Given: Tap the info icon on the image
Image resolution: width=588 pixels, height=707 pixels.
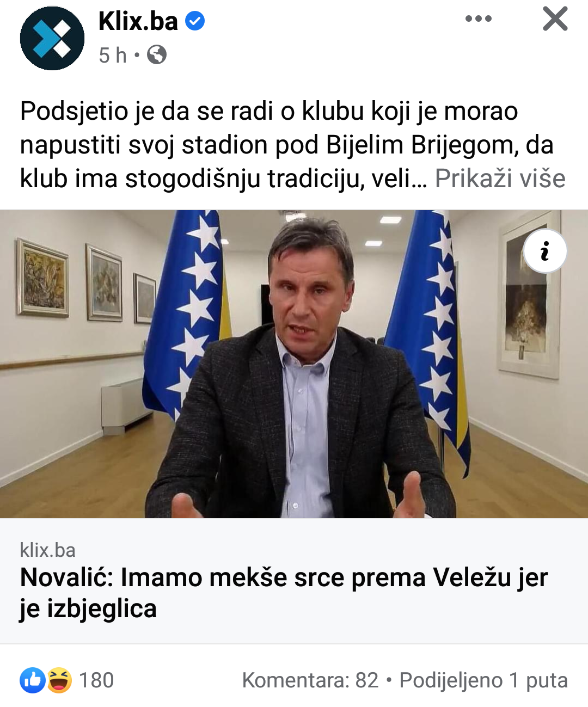Looking at the screenshot, I should coord(545,251).
